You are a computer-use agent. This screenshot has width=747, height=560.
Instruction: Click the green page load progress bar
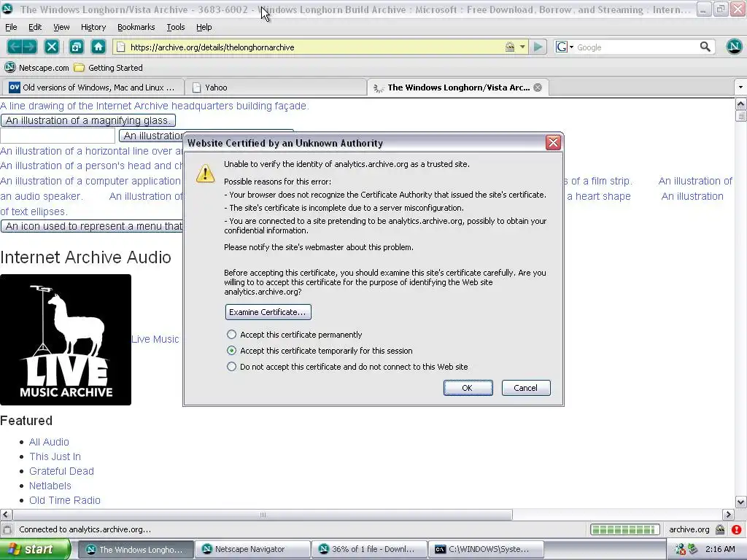[x=624, y=529]
